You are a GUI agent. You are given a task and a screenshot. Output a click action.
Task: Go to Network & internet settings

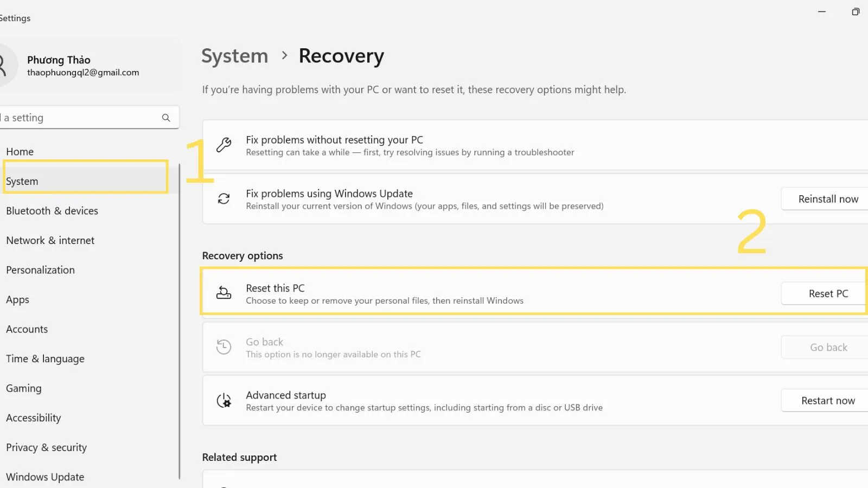[50, 240]
